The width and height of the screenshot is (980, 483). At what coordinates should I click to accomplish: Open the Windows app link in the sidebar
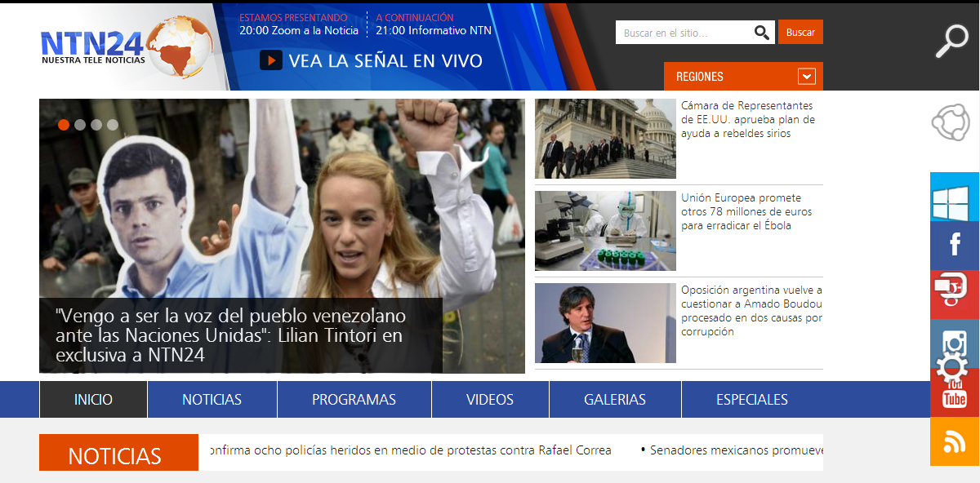coord(955,197)
